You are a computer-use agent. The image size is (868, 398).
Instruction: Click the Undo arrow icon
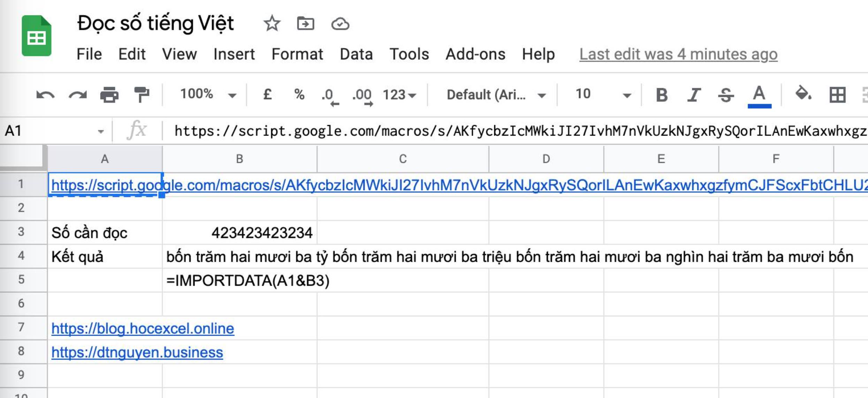pyautogui.click(x=45, y=95)
